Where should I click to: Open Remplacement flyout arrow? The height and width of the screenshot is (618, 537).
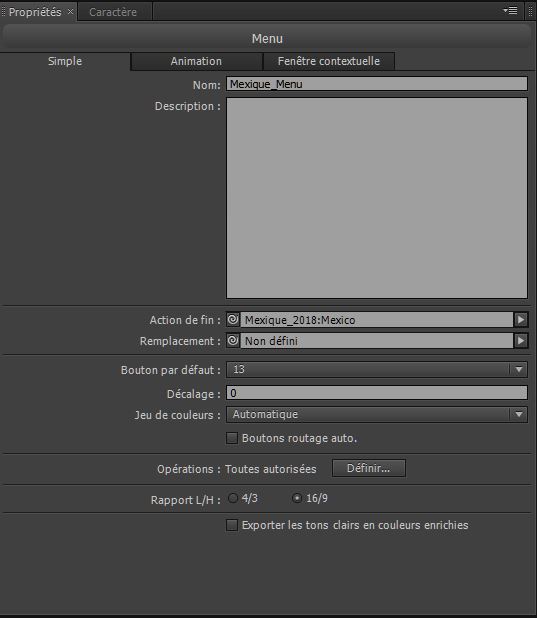(x=520, y=340)
